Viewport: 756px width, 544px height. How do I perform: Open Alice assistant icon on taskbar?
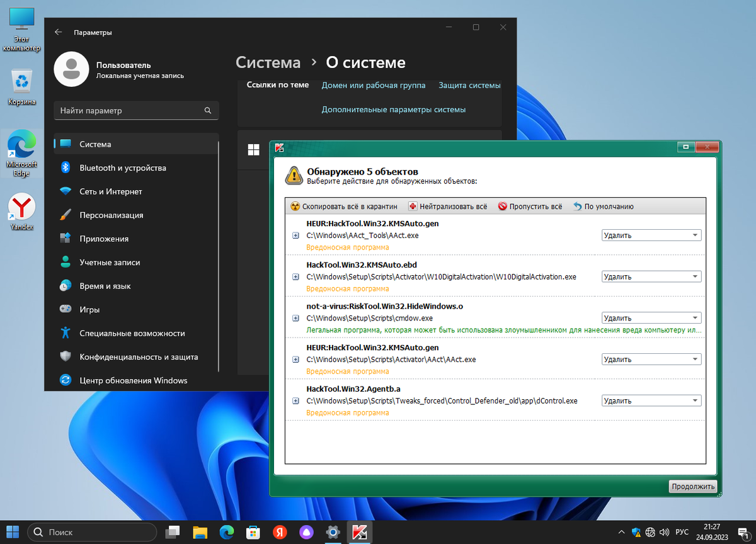pos(306,532)
